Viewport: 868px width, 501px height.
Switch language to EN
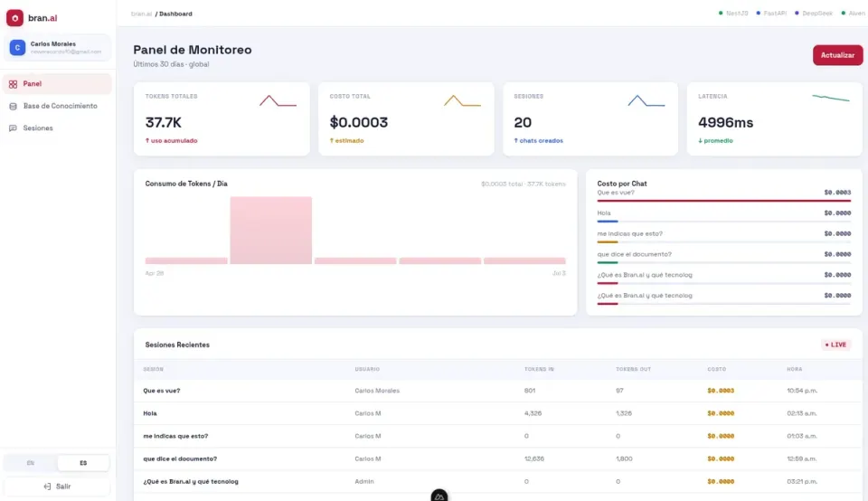[31, 463]
